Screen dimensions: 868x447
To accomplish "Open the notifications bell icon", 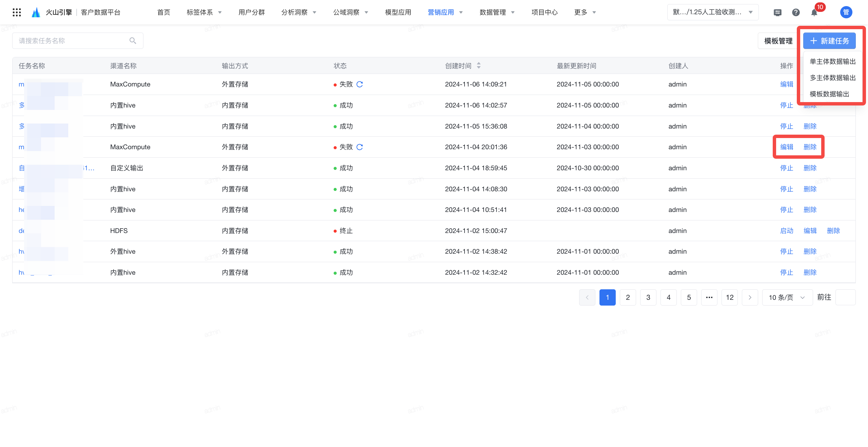I will click(x=814, y=13).
